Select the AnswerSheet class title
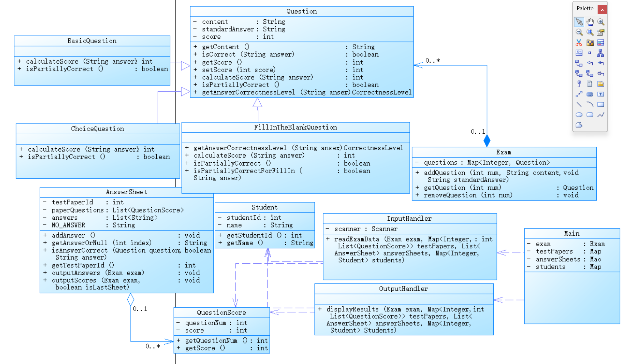This screenshot has width=621, height=364. pos(126,192)
